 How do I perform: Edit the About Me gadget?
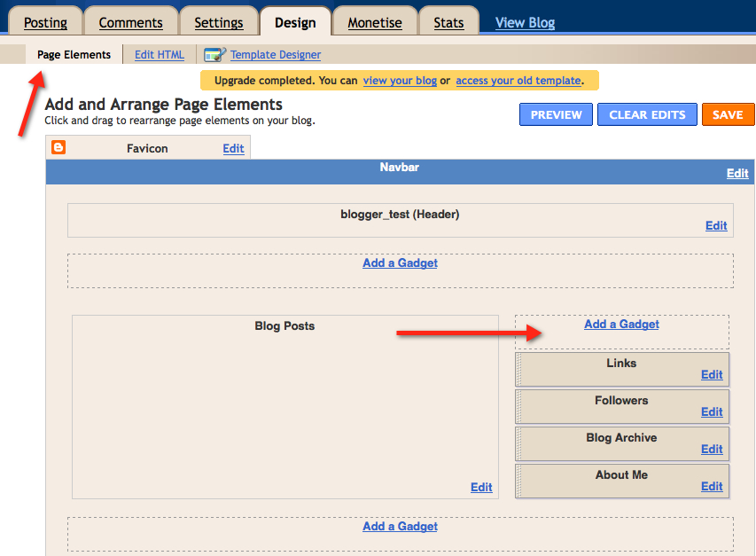(711, 486)
